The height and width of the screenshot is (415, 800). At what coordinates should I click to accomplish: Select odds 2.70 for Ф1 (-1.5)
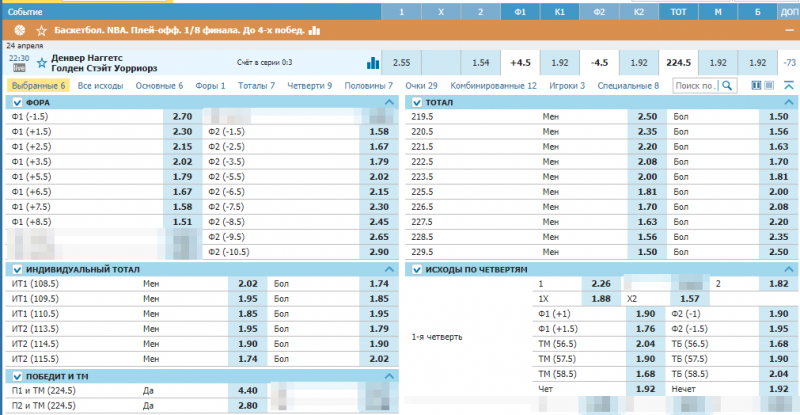183,117
